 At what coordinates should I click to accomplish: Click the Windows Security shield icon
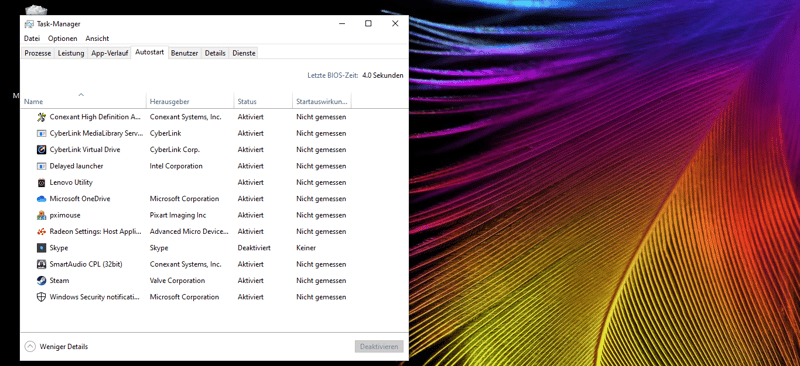pos(41,297)
